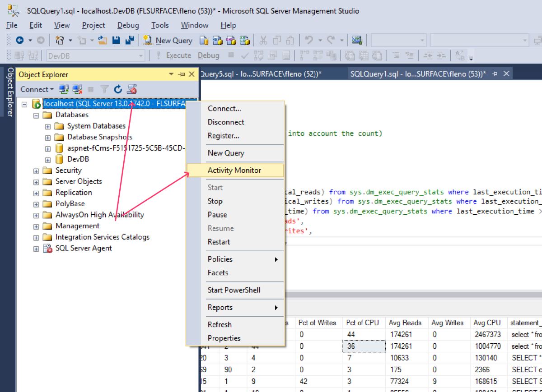Open the DevDB database dropdown
This screenshot has height=392, width=542.
(x=141, y=55)
